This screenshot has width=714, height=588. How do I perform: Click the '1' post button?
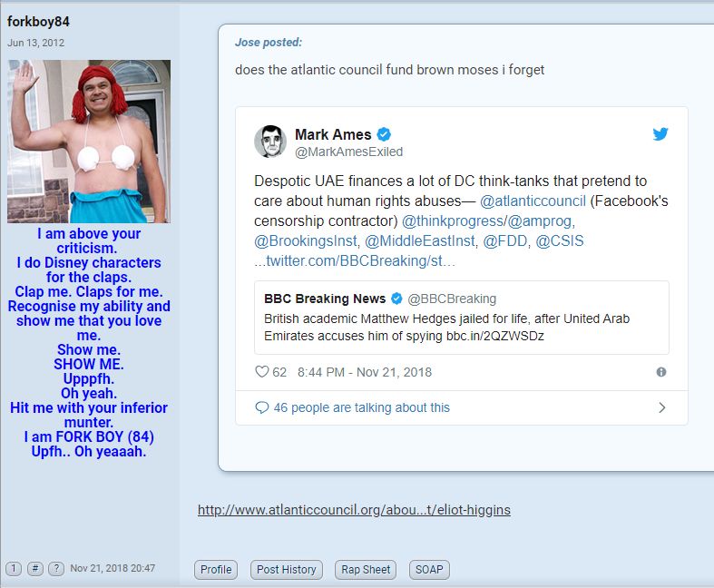coord(14,568)
